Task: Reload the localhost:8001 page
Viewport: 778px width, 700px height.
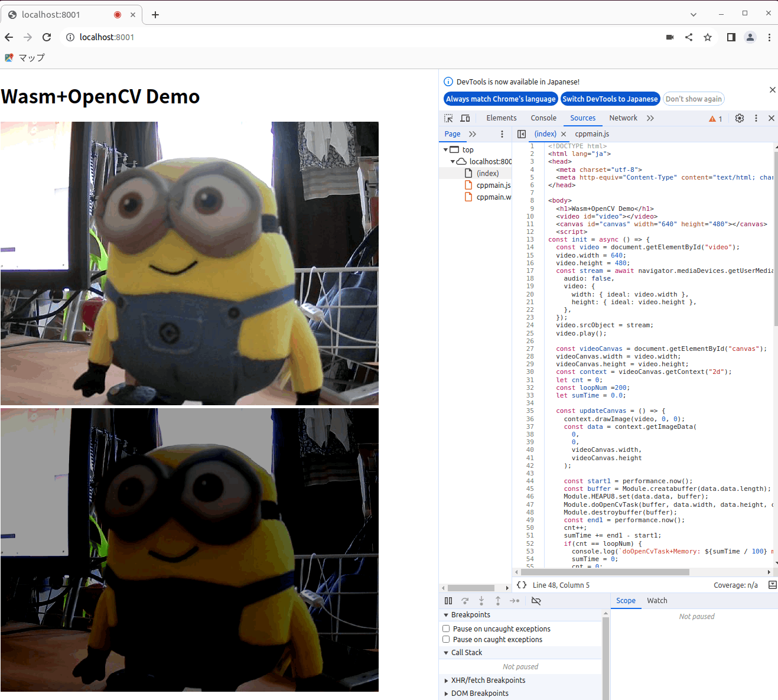Action: pos(47,37)
